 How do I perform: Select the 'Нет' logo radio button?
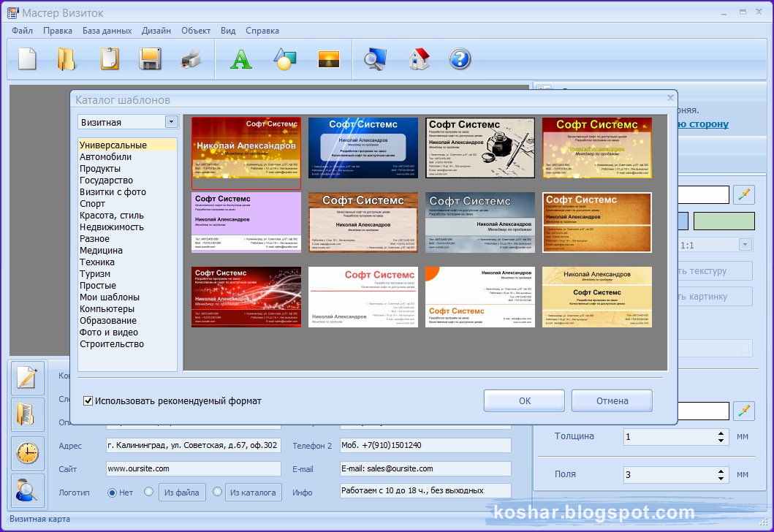point(113,493)
